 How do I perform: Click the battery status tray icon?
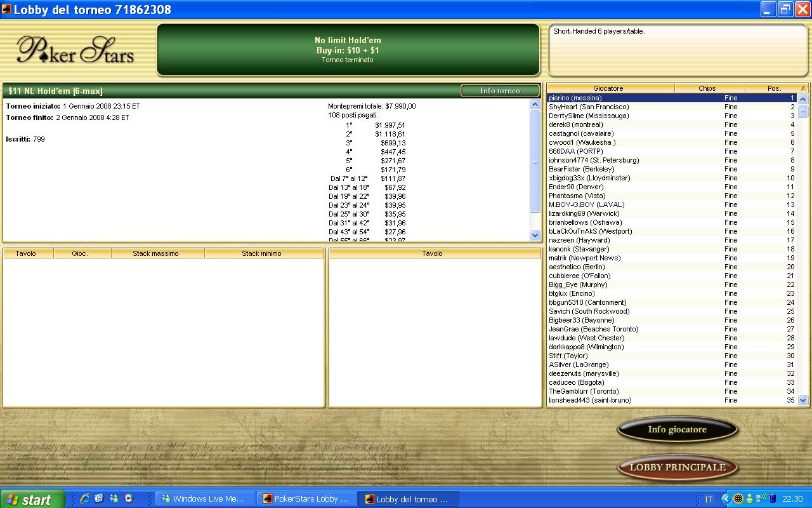tap(773, 499)
